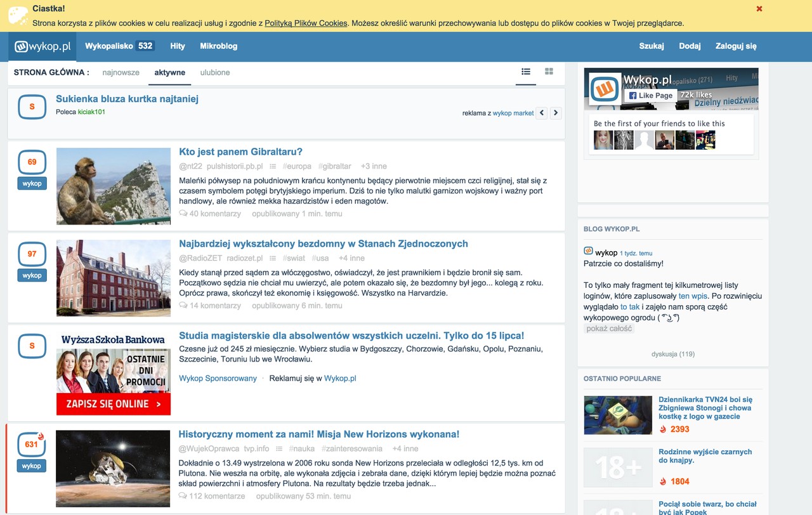This screenshot has height=515, width=812.
Task: Open @RadioZET user profile
Action: [x=200, y=258]
